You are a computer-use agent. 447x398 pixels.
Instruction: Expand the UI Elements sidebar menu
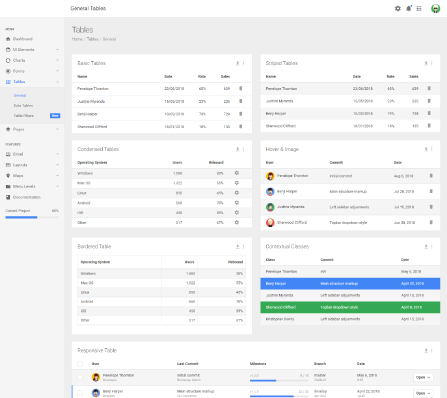pyautogui.click(x=32, y=50)
